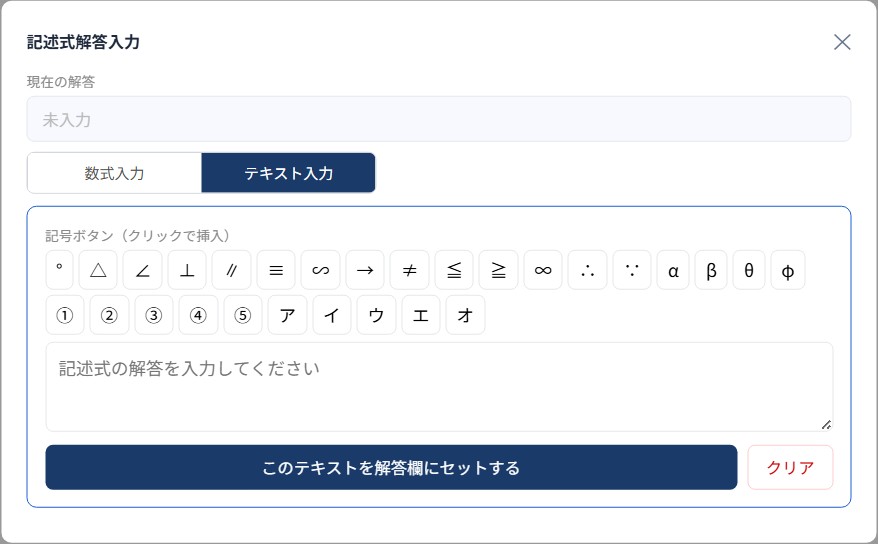This screenshot has height=544, width=878.
Task: Insert the similarity symbol ∽
Action: point(320,270)
